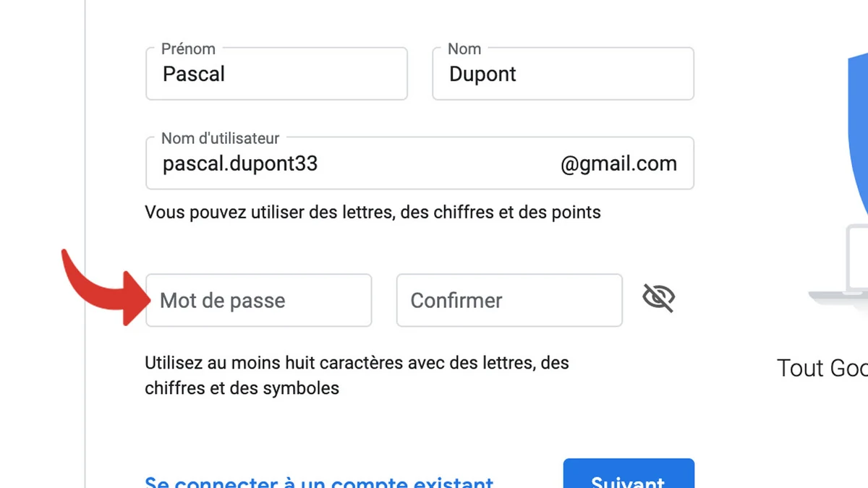Click the Nom floating label text

pos(464,48)
